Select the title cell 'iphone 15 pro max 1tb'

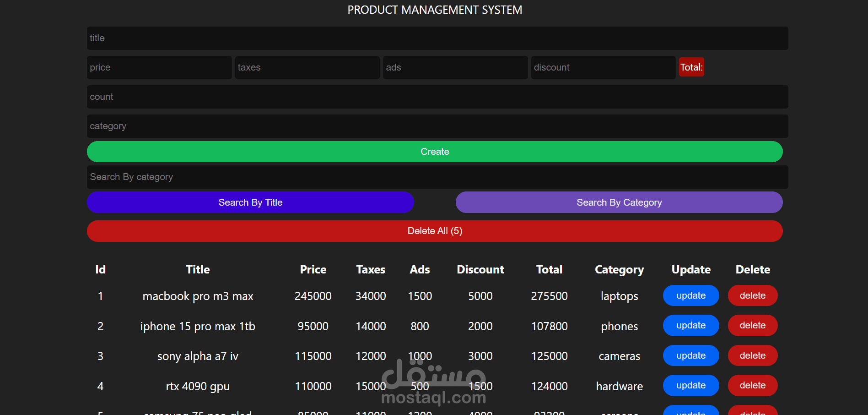[x=198, y=327]
